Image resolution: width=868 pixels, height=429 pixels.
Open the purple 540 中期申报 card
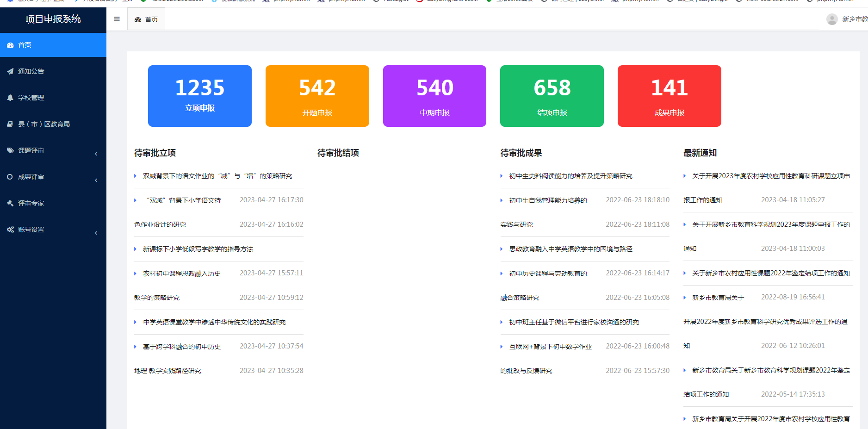click(434, 96)
